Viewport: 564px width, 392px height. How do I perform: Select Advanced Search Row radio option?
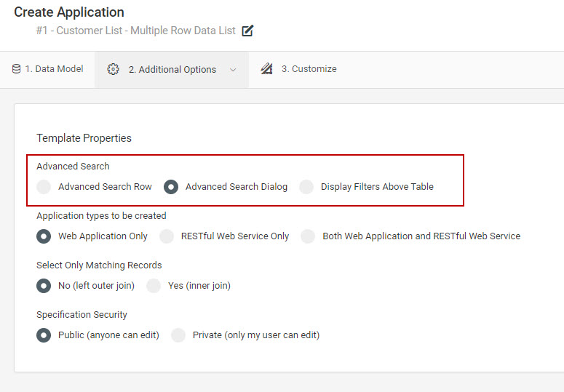tap(44, 187)
